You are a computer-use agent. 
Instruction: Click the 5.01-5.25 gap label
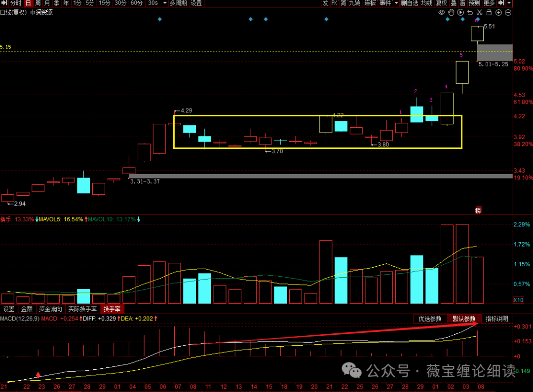point(493,64)
